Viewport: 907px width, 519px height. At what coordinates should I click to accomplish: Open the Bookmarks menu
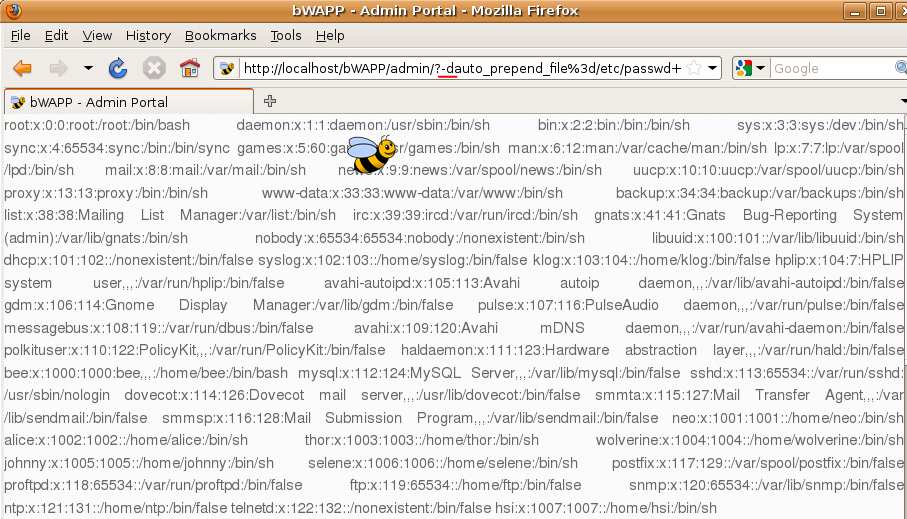point(220,35)
